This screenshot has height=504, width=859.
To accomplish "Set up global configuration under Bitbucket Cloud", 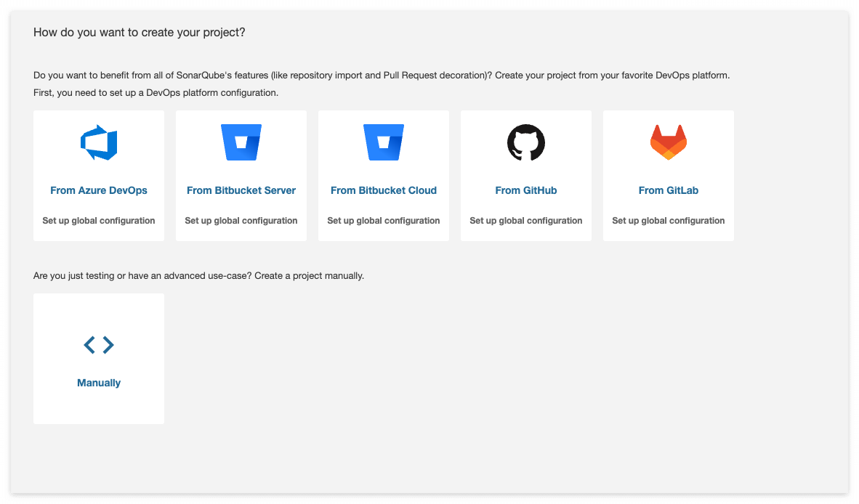I will tap(384, 221).
